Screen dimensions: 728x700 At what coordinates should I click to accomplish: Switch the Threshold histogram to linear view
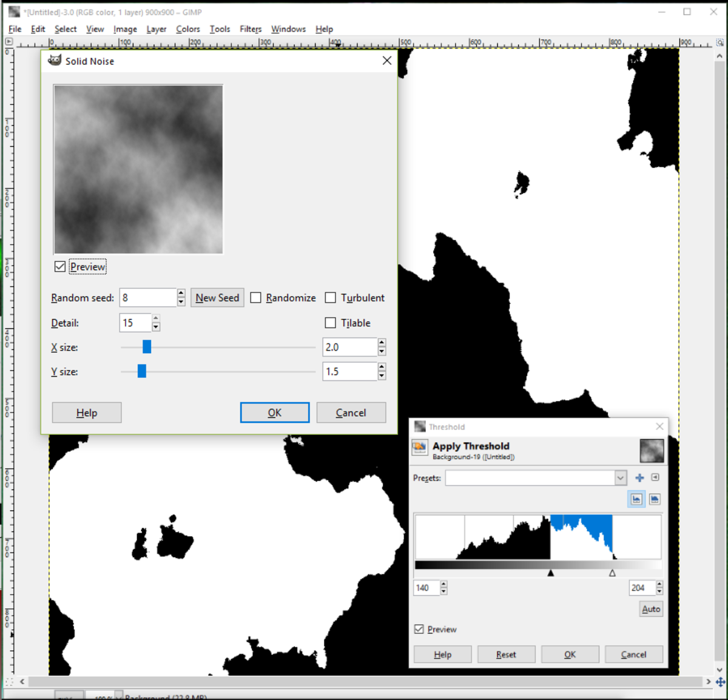pos(636,499)
